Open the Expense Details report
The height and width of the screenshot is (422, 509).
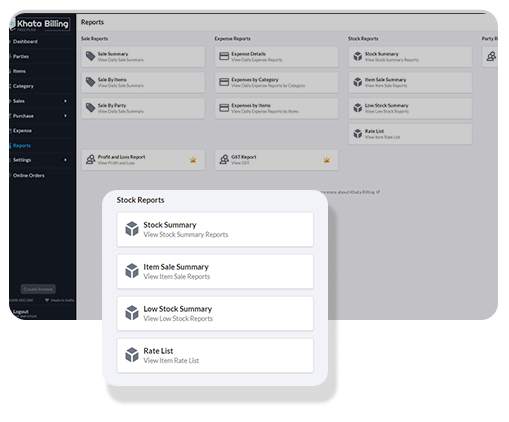[277, 57]
